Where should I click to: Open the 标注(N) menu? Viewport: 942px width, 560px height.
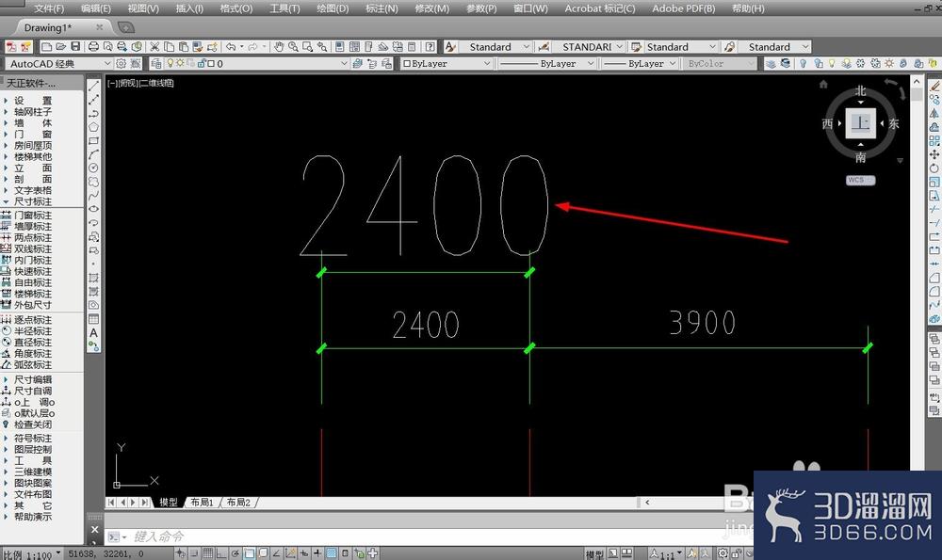(382, 8)
